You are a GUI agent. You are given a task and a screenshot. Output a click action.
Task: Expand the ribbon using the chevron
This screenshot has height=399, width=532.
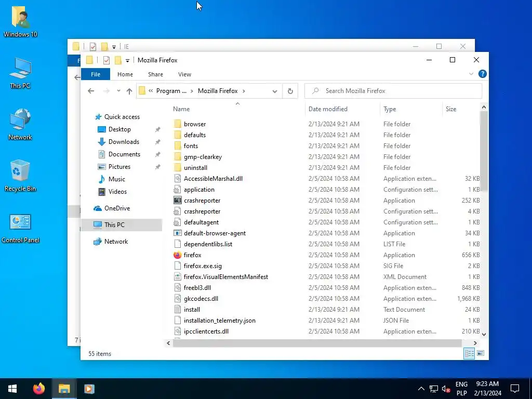[471, 74]
